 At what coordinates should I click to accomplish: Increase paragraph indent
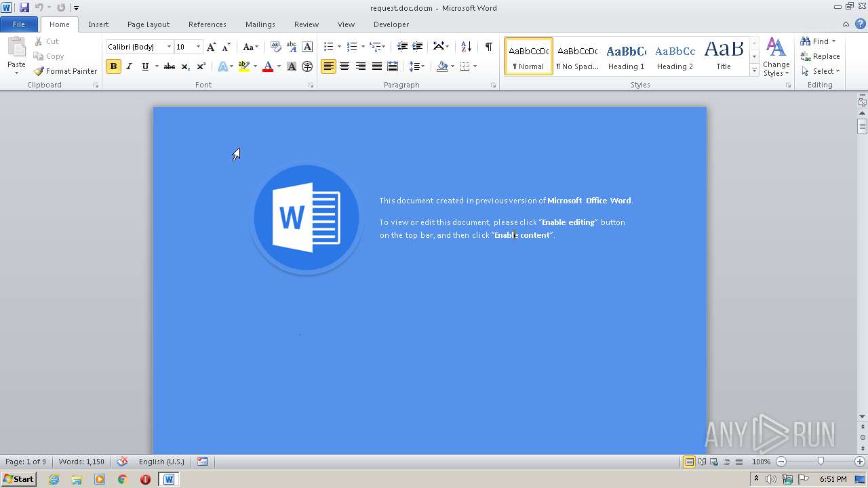(x=418, y=47)
